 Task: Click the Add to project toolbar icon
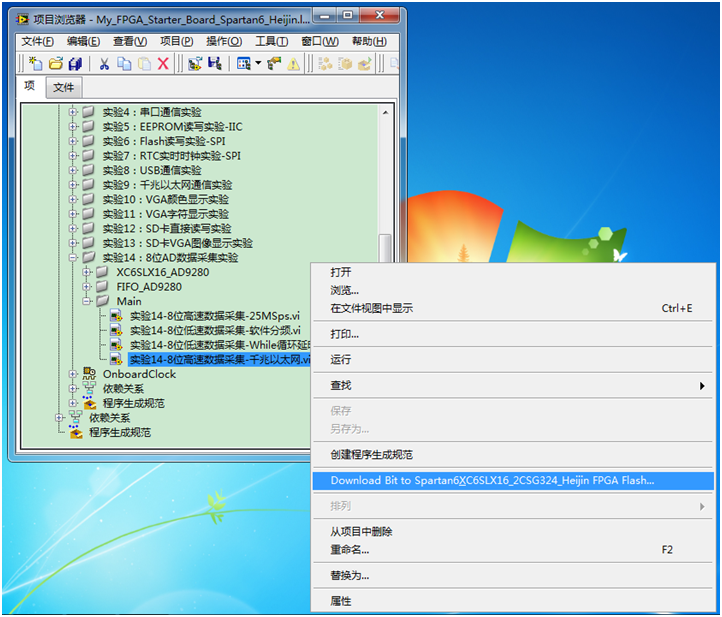(195, 64)
